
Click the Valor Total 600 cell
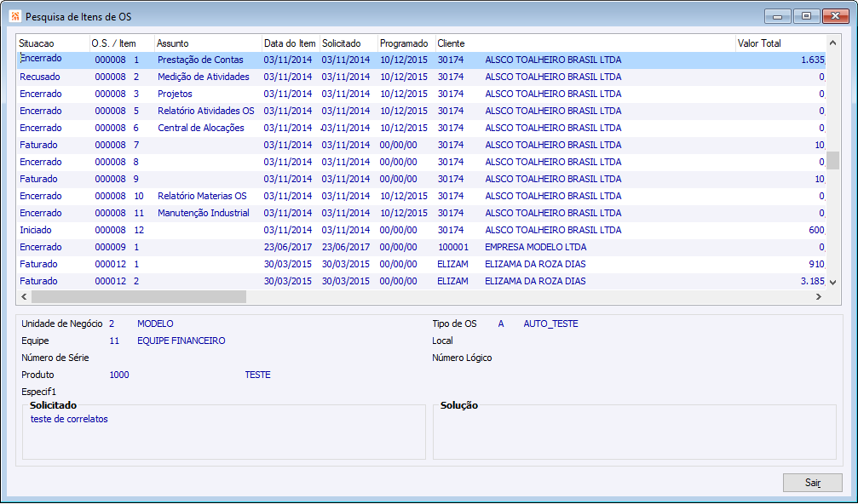pos(817,230)
